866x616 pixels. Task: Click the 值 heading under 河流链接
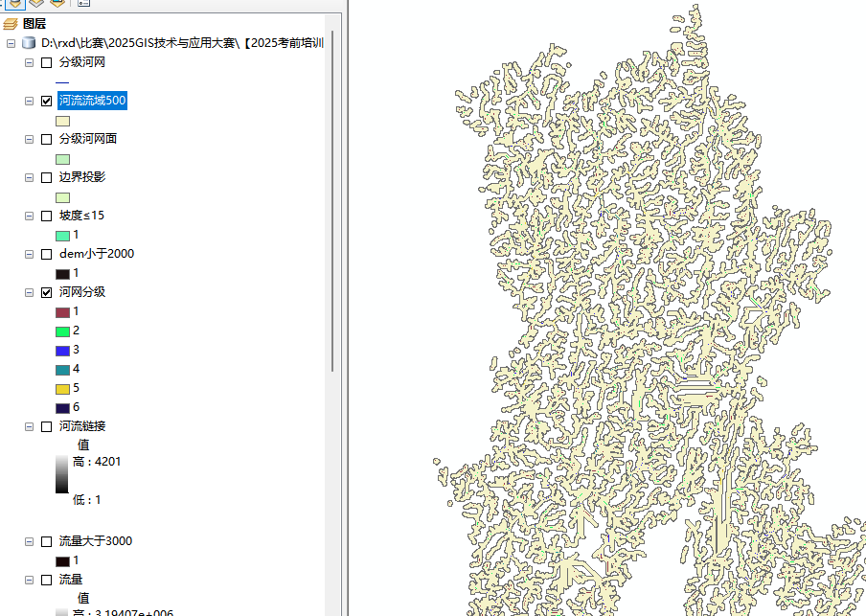coord(83,445)
